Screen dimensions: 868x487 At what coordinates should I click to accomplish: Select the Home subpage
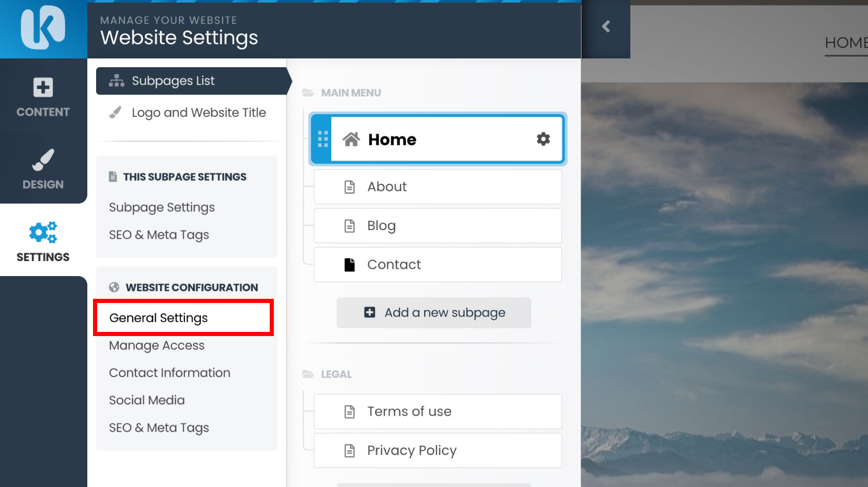point(437,139)
